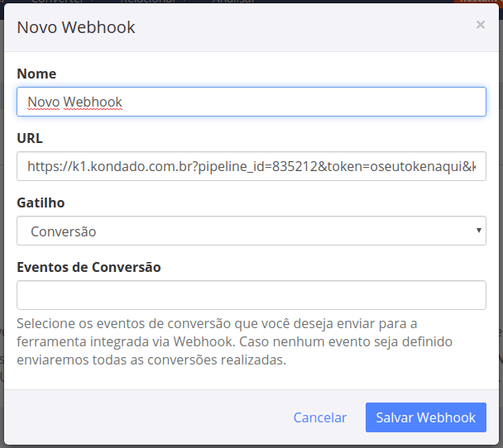Click the Gatilho label

[41, 203]
